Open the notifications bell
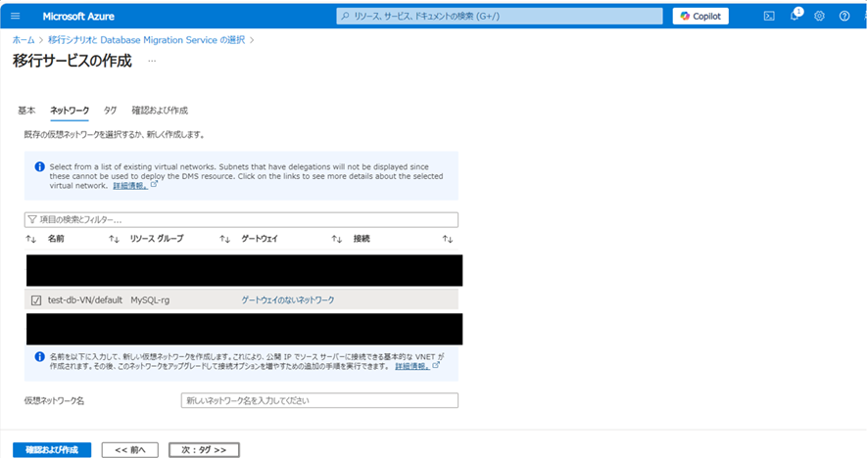Screen dimensions: 868x458 (796, 16)
